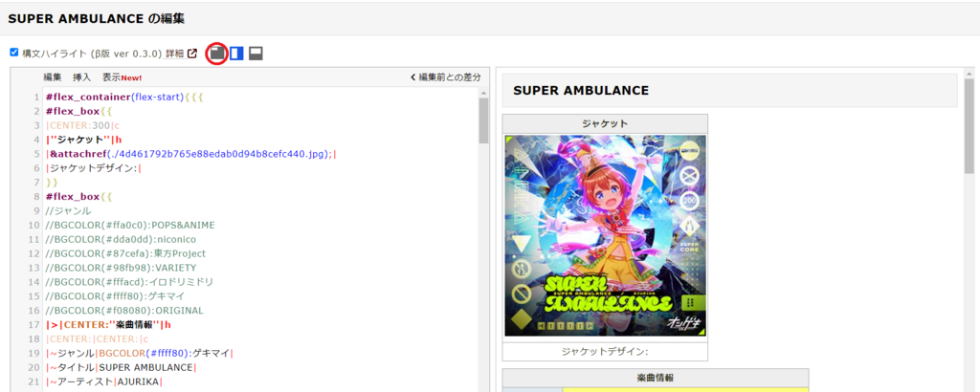Click code line '#flex_container(flex-start){{{'

[125, 98]
